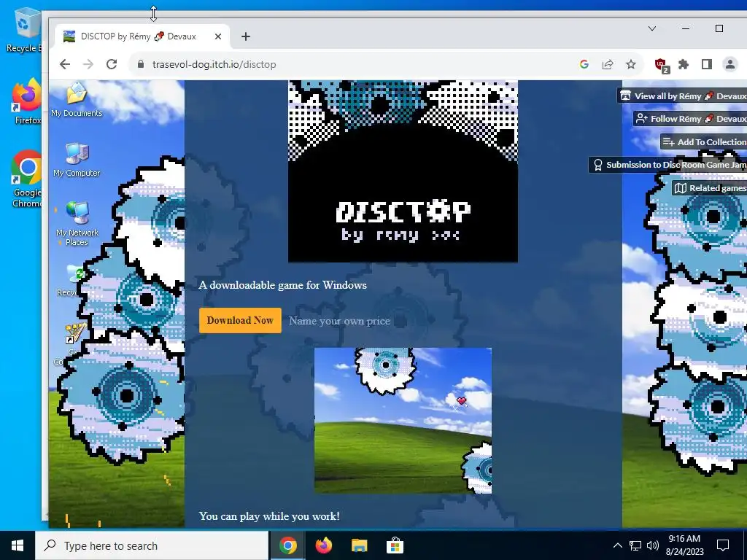747x560 pixels.
Task: Toggle the Chrome side panel icon
Action: (707, 64)
